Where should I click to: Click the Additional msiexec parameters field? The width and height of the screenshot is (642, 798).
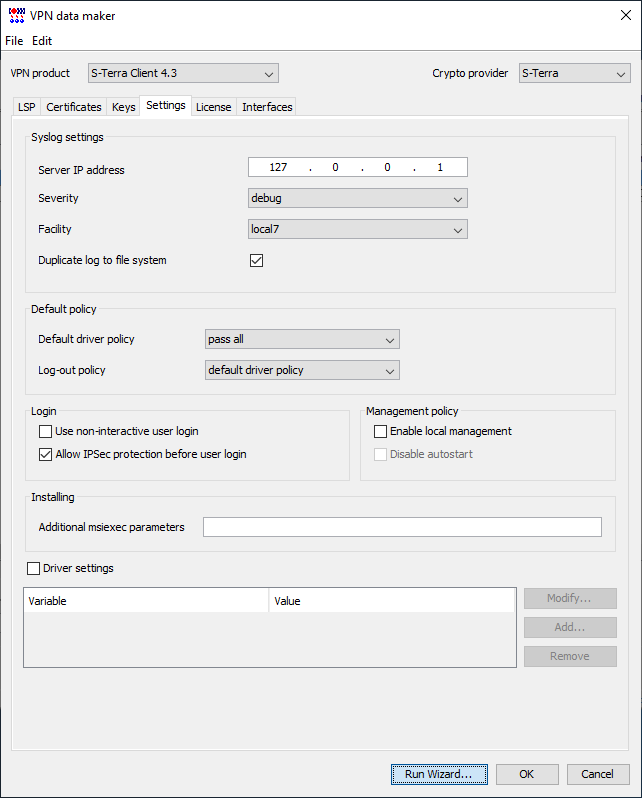pyautogui.click(x=402, y=527)
